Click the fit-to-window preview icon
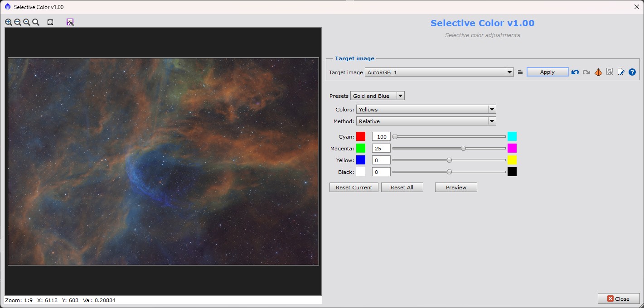This screenshot has height=308, width=644. click(x=50, y=22)
